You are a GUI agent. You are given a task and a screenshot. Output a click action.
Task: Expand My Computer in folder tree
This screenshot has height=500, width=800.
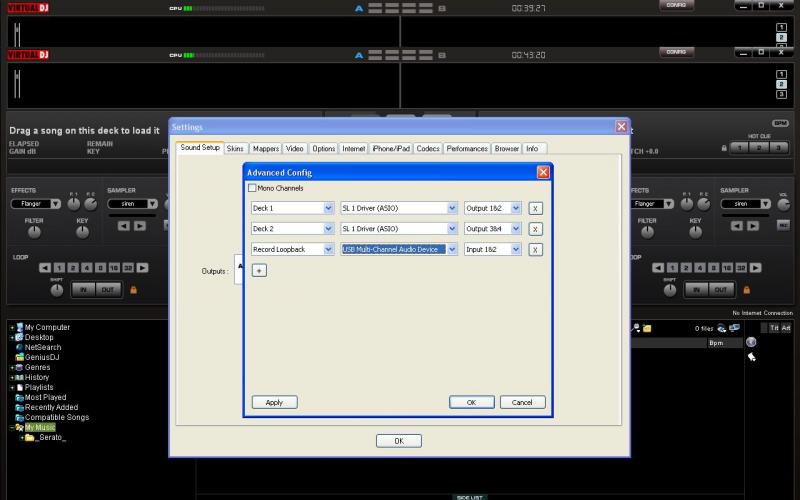(x=12, y=328)
